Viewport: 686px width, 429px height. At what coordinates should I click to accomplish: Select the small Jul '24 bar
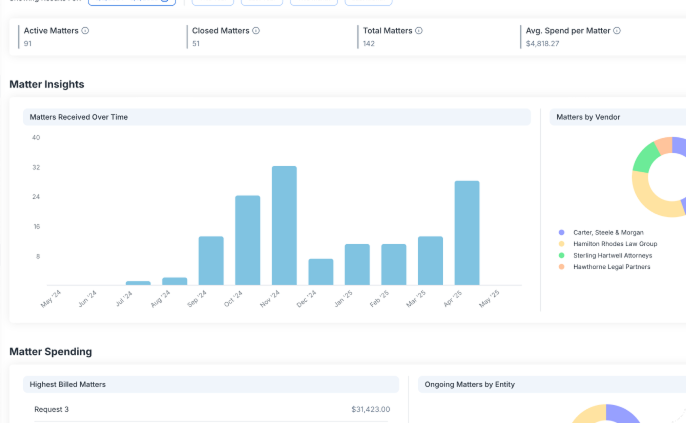pyautogui.click(x=138, y=283)
